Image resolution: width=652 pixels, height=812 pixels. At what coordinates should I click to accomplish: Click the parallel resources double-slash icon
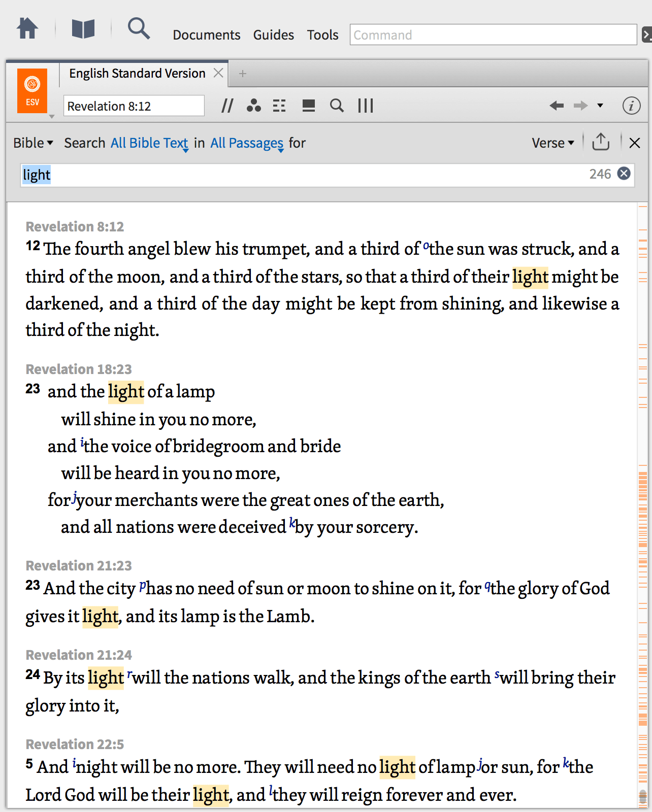[227, 106]
